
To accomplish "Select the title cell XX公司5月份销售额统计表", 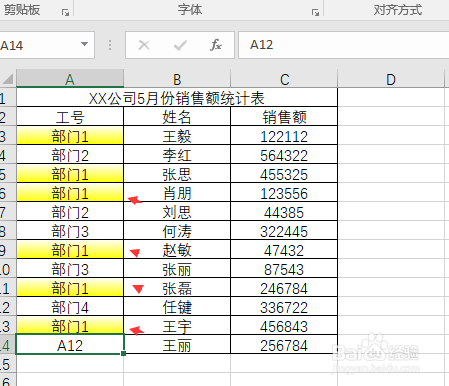I will [177, 98].
